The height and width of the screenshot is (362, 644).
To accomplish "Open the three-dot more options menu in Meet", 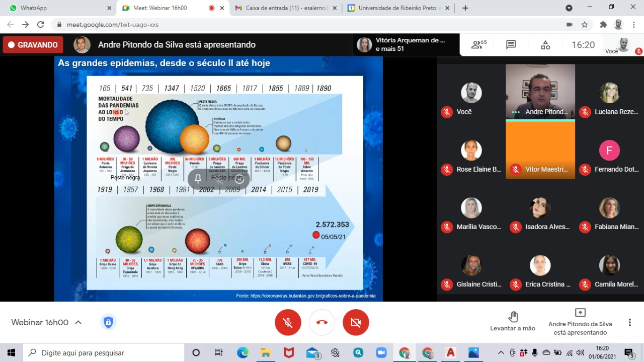I will click(x=629, y=322).
